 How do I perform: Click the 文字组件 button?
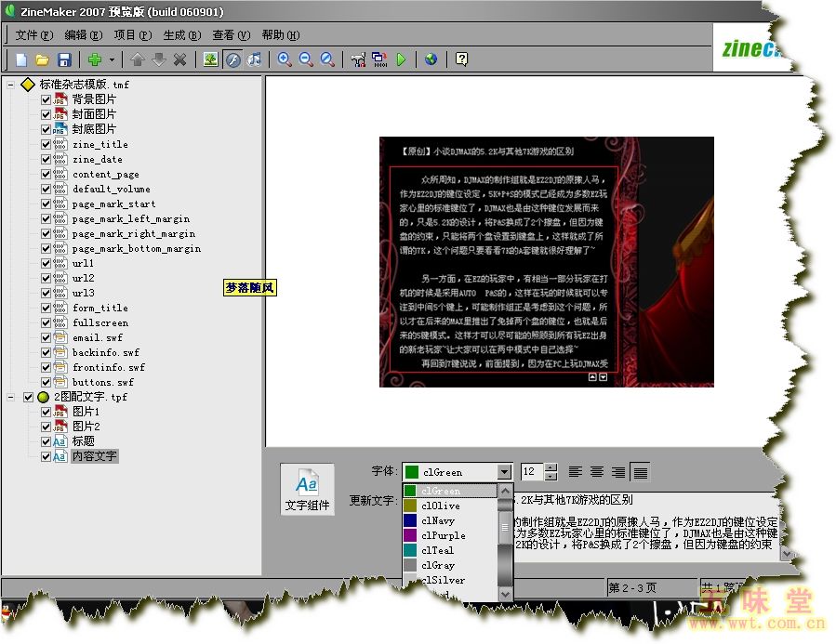(x=307, y=490)
